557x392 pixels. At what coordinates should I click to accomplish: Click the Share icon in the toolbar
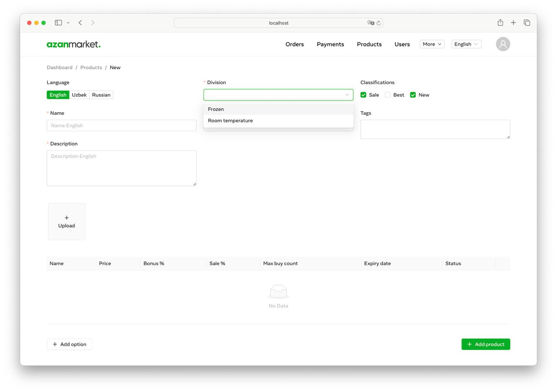[500, 22]
